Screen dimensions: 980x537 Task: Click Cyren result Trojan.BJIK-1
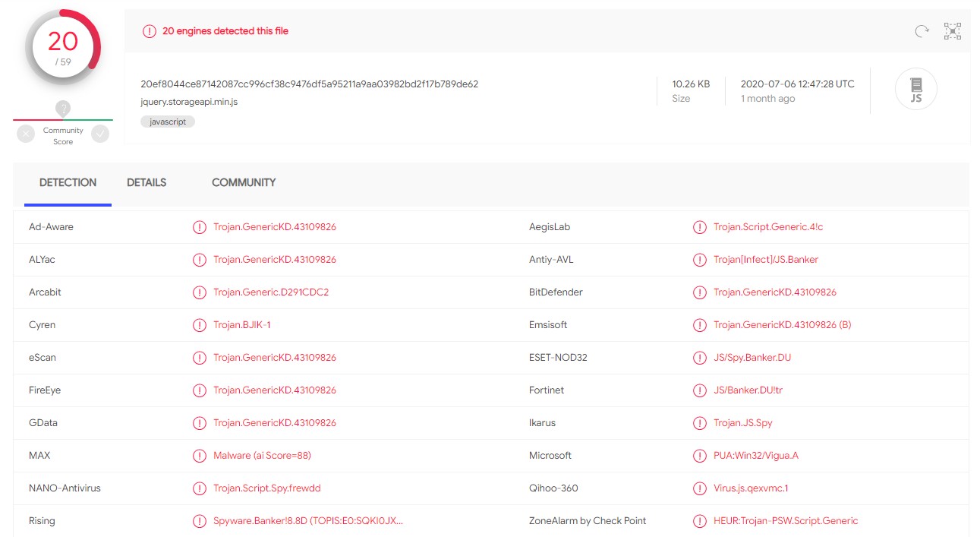click(x=242, y=325)
